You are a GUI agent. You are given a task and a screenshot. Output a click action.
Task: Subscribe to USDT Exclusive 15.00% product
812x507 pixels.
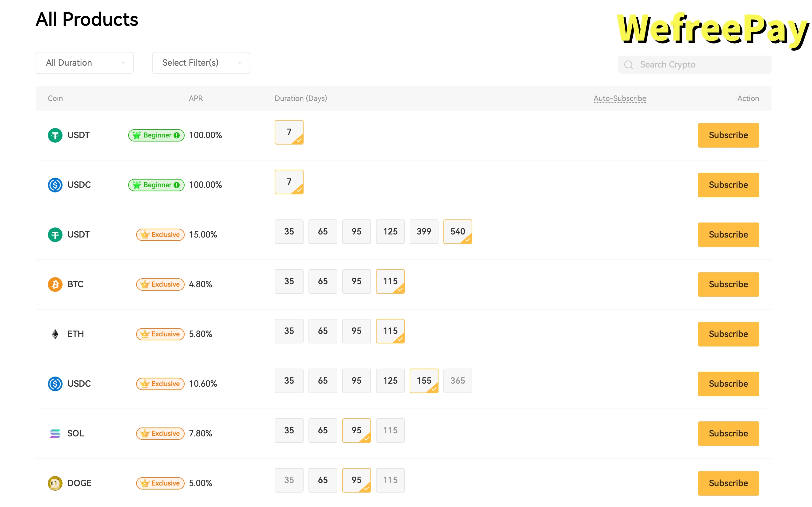coord(728,235)
